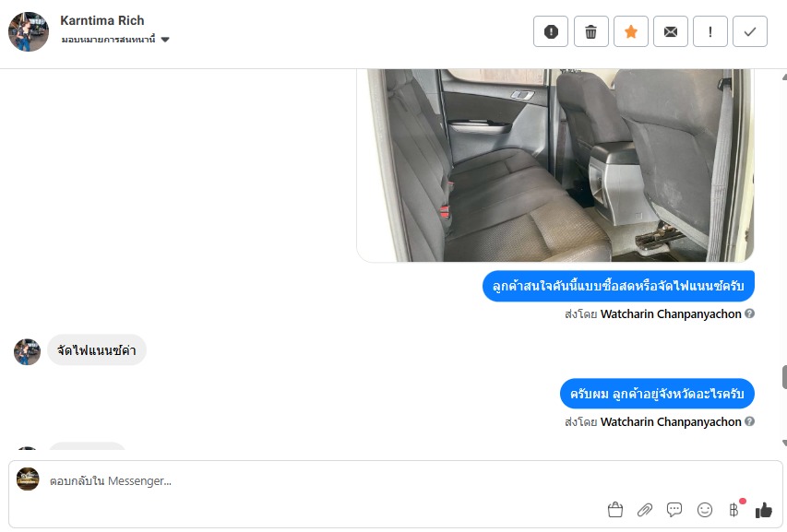This screenshot has height=532, width=787.
Task: Open the emoji picker
Action: (x=705, y=510)
